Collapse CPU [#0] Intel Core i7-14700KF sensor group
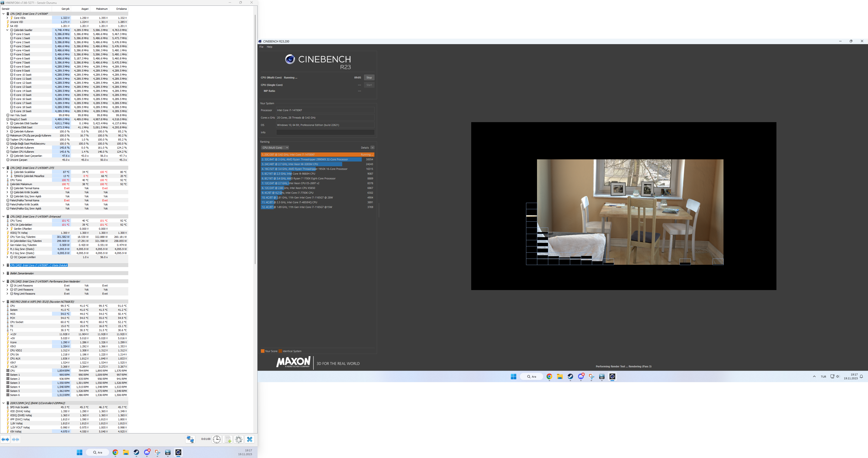This screenshot has width=868, height=458. [x=3, y=14]
